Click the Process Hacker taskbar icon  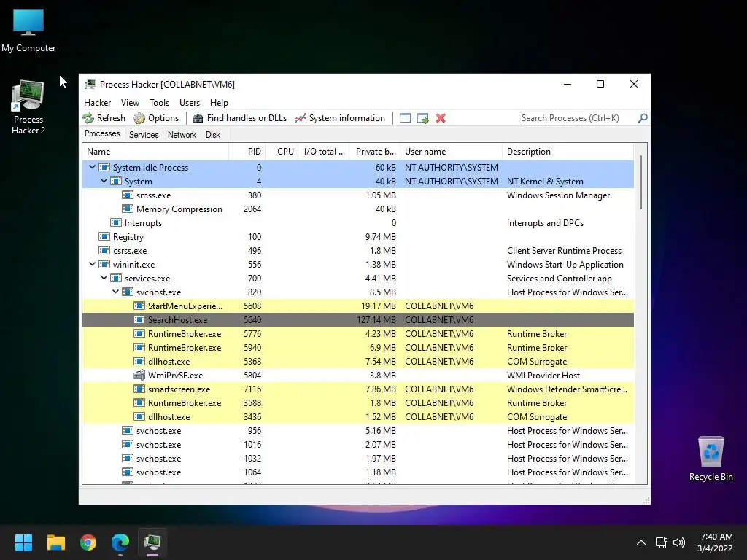pos(152,542)
